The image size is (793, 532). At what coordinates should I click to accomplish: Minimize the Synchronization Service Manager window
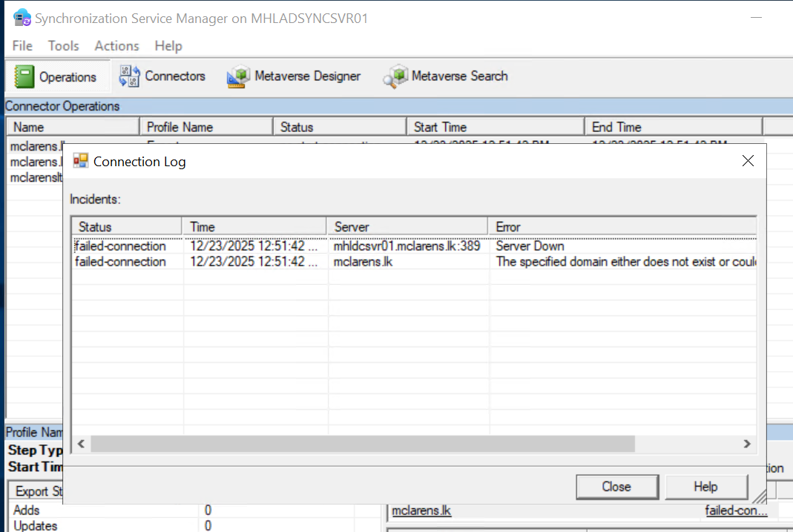pyautogui.click(x=756, y=18)
